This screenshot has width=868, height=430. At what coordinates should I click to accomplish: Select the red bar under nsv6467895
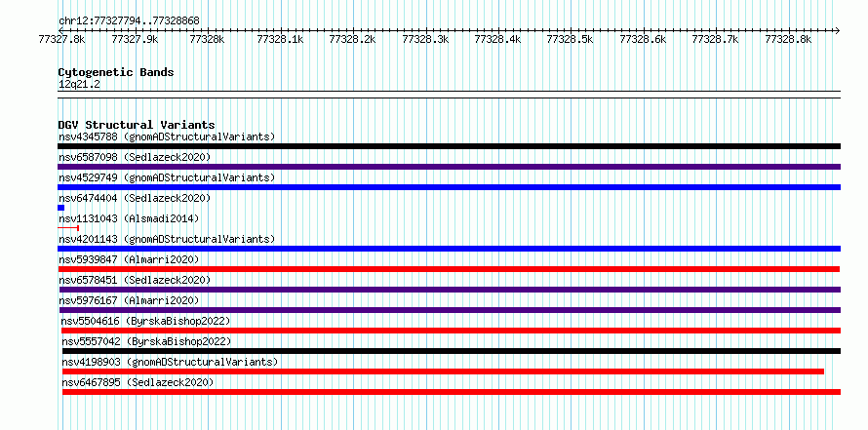[x=452, y=392]
